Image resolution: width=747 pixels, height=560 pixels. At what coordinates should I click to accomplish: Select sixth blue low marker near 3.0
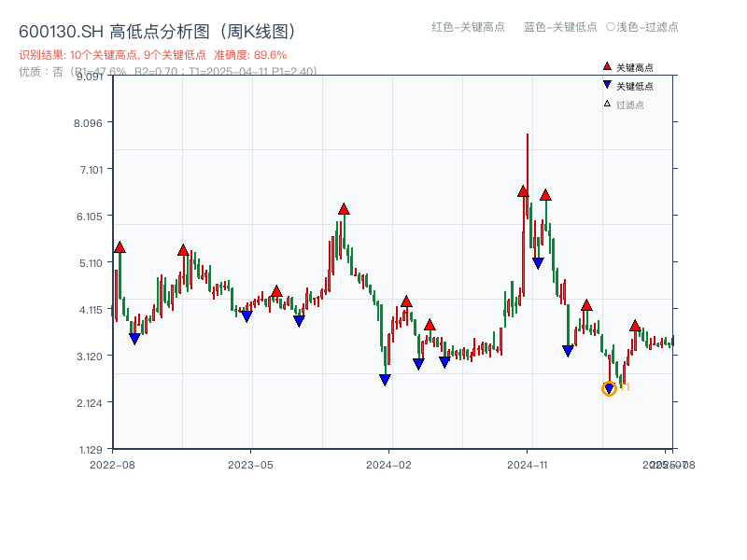[444, 362]
